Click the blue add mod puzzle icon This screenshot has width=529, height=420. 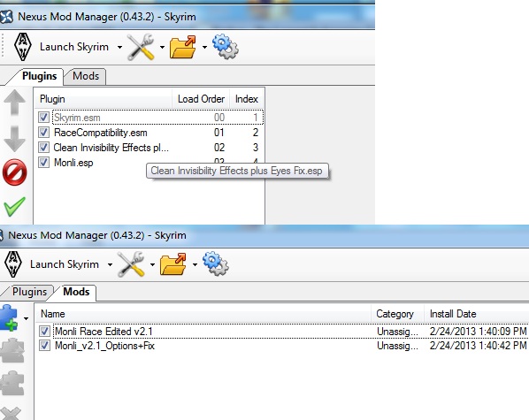(9, 317)
